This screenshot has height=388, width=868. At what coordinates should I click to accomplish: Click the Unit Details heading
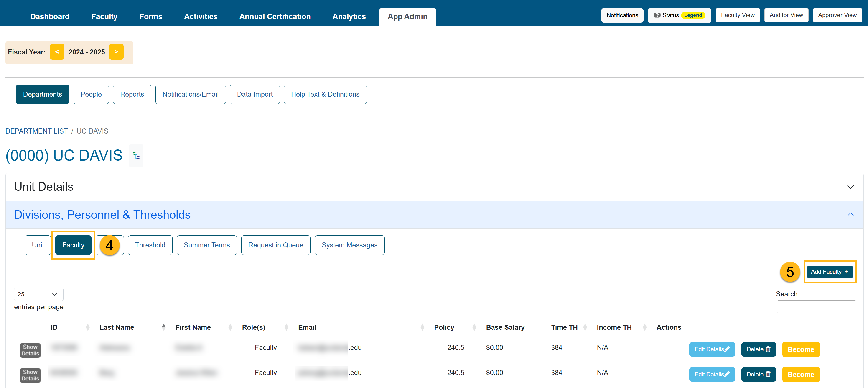point(44,187)
